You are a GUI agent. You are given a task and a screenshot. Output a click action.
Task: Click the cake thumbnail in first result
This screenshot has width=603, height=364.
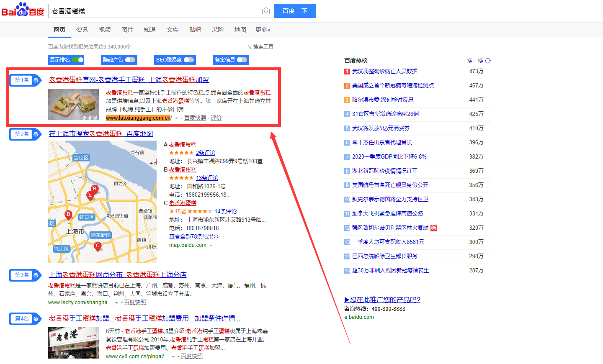[x=73, y=104]
